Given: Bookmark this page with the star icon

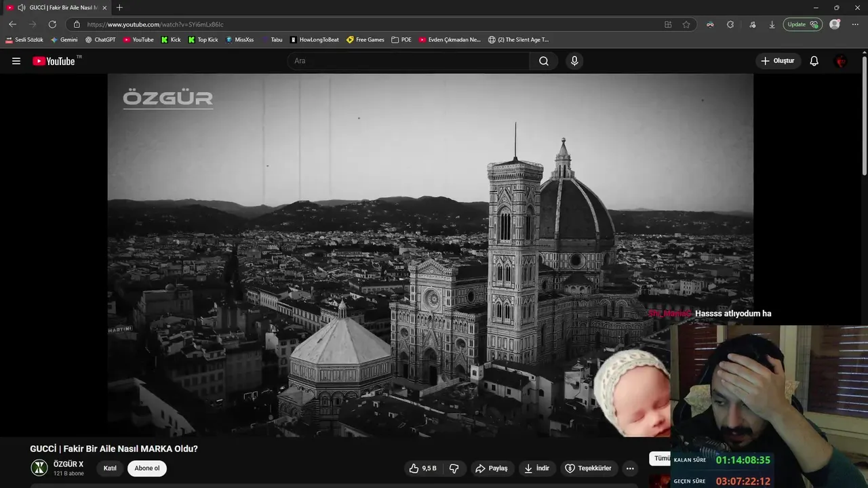Looking at the screenshot, I should click(x=686, y=24).
